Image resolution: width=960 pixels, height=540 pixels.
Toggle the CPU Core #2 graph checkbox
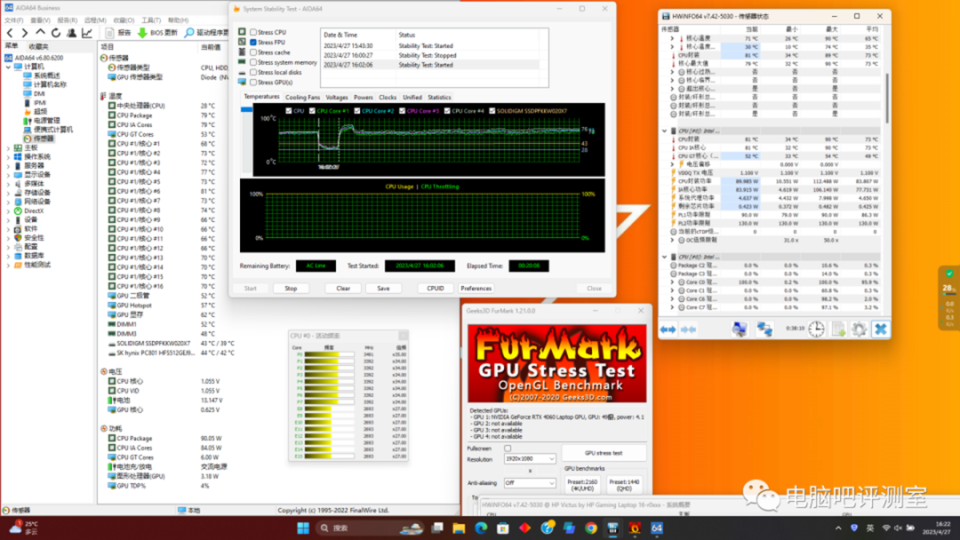pos(357,111)
